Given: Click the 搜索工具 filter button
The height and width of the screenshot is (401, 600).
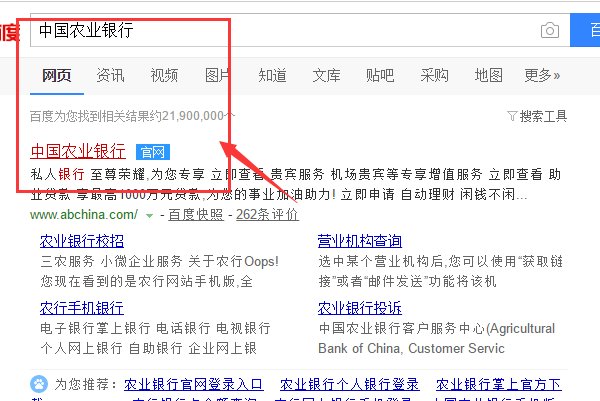Looking at the screenshot, I should pyautogui.click(x=537, y=116).
